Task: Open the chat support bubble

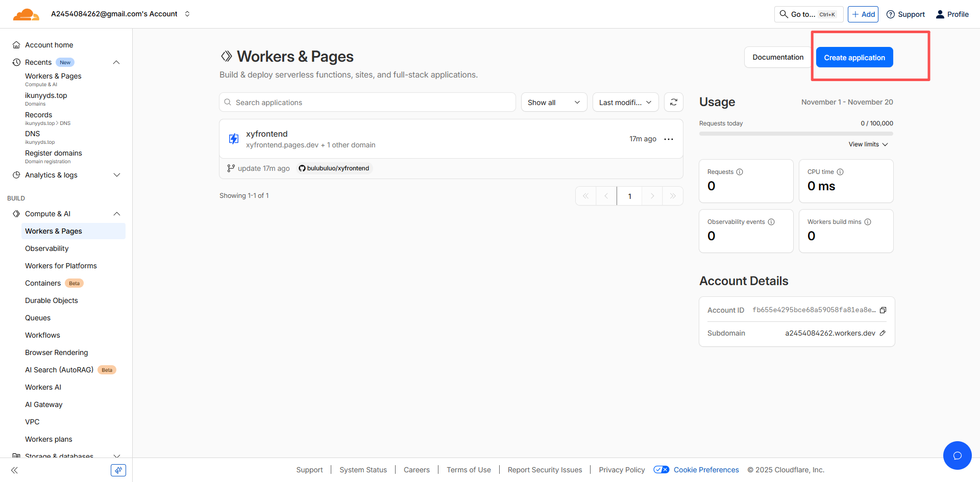Action: pos(957,455)
